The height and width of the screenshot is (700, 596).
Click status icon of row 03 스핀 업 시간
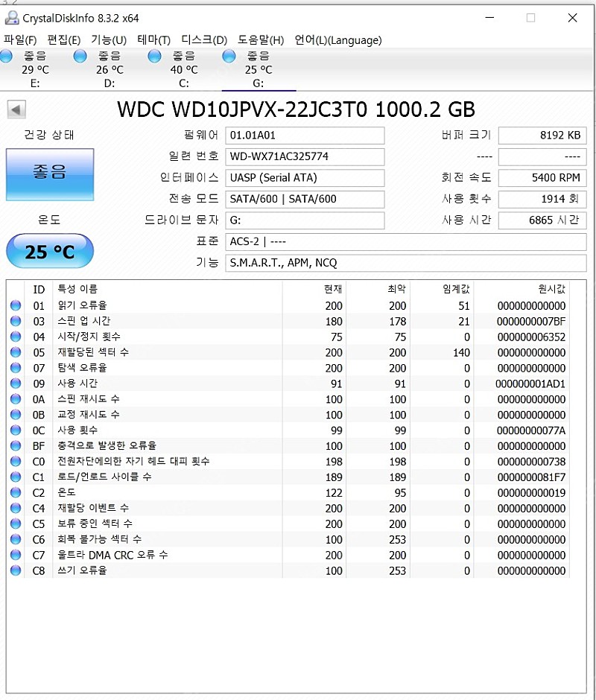click(16, 321)
